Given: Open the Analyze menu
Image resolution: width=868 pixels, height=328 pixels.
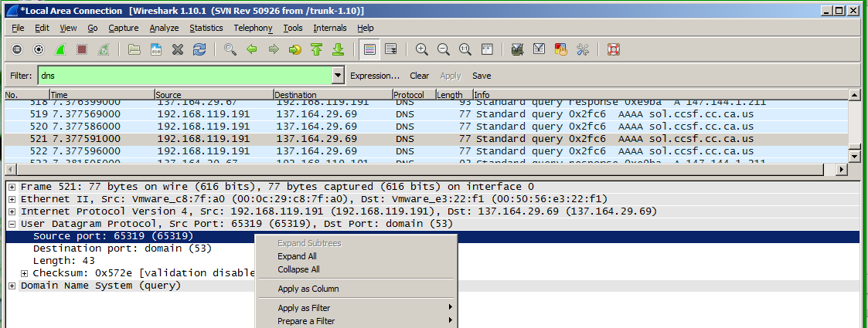Looking at the screenshot, I should click(x=164, y=28).
